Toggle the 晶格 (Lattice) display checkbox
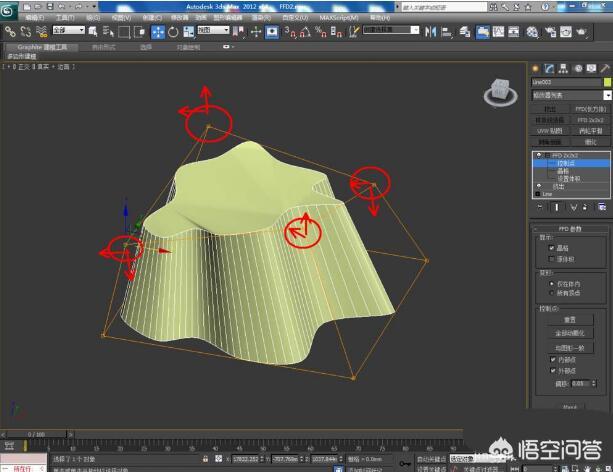The image size is (613, 472). click(x=553, y=247)
